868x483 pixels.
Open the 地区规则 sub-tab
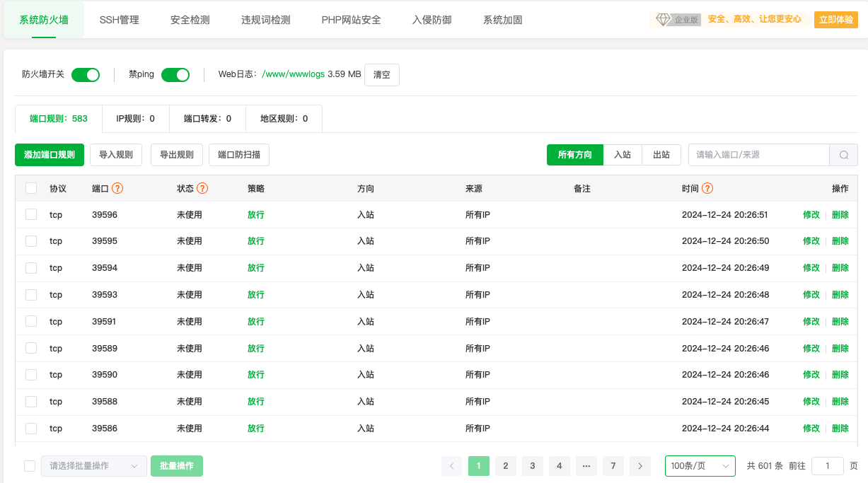tap(284, 119)
